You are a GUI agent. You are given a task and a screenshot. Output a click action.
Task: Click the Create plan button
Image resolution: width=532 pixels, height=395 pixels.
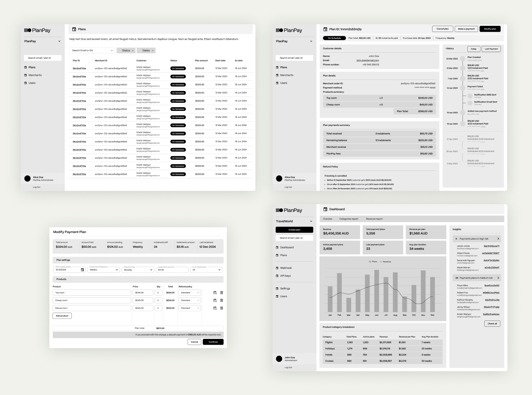[294, 230]
